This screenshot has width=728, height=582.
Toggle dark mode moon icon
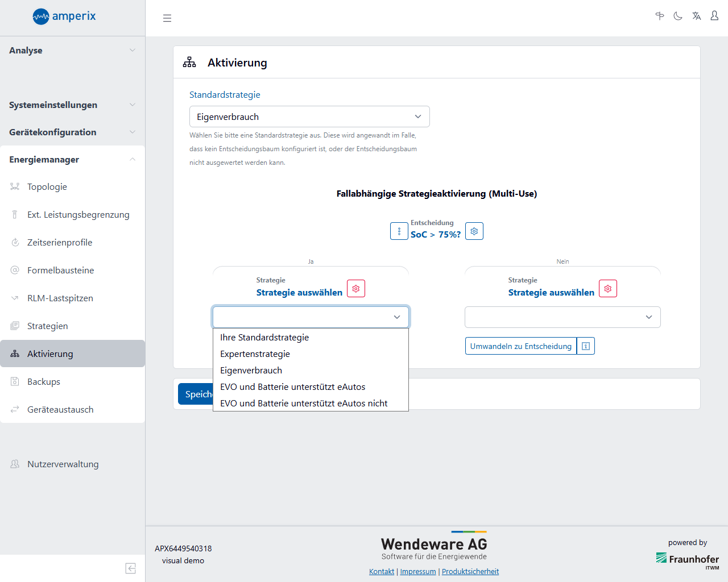tap(678, 16)
